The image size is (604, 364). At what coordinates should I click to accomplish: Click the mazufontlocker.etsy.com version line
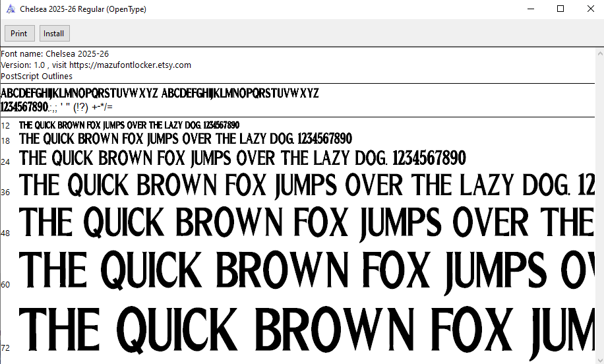[x=96, y=65]
